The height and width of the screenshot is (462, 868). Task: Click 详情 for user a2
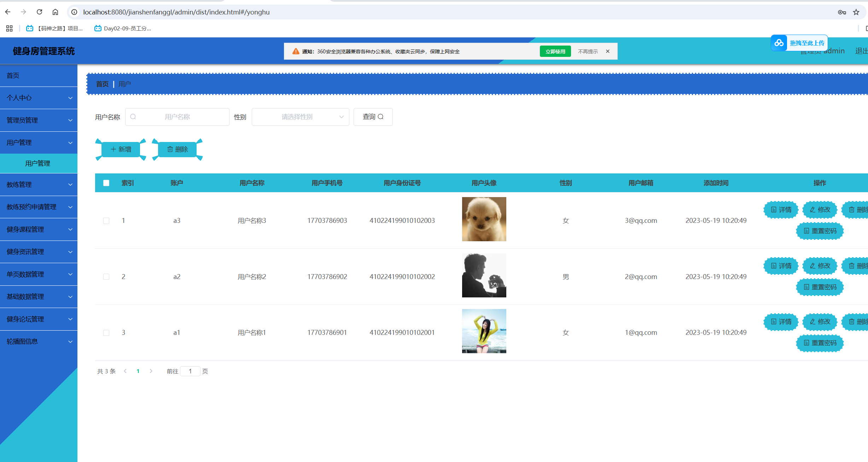pyautogui.click(x=781, y=266)
